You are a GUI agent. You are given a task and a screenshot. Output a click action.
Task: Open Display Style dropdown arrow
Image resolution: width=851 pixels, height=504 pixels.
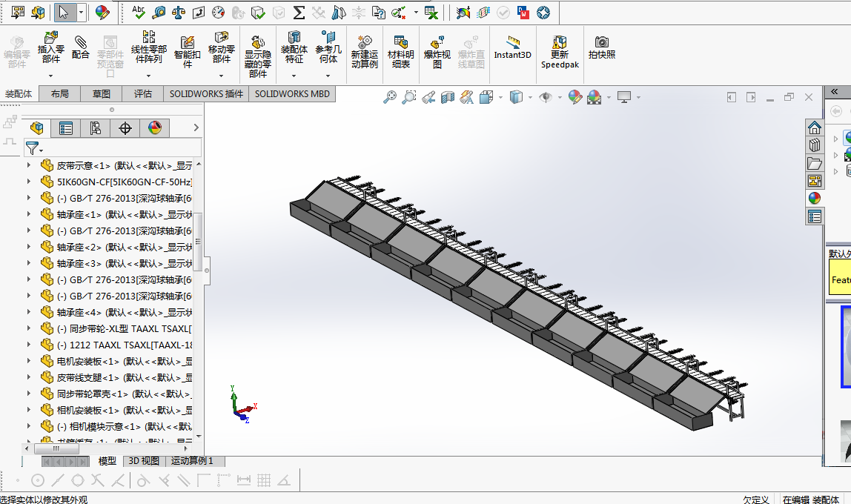(530, 98)
